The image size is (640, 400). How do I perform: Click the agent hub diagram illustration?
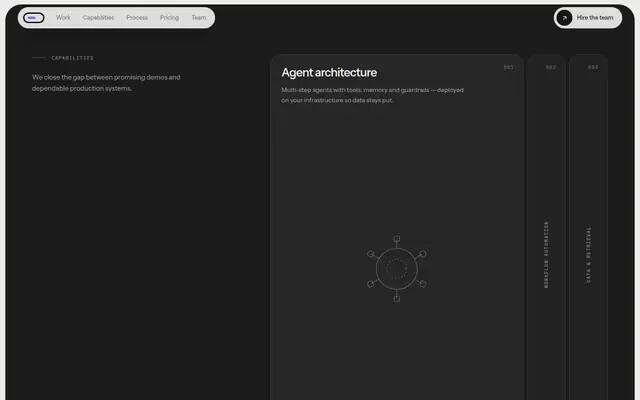click(396, 269)
